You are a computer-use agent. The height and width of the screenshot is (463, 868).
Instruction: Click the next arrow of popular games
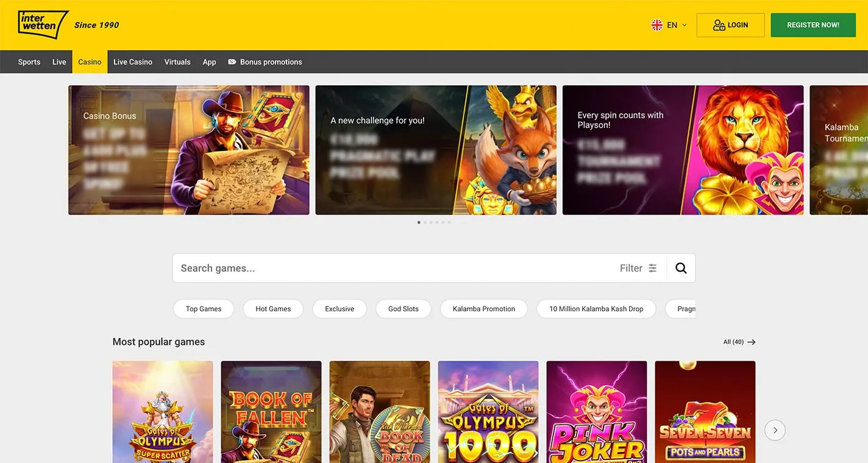pos(775,430)
